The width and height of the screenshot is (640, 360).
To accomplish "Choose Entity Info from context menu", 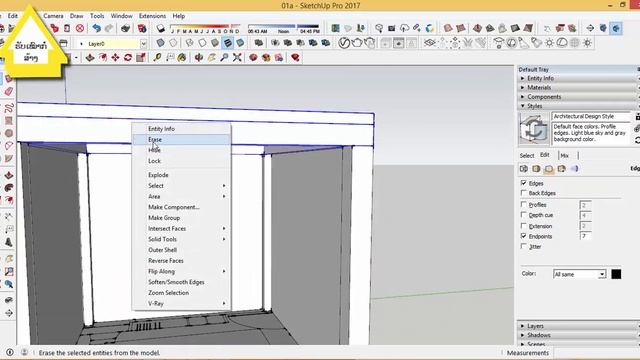I will (182, 129).
